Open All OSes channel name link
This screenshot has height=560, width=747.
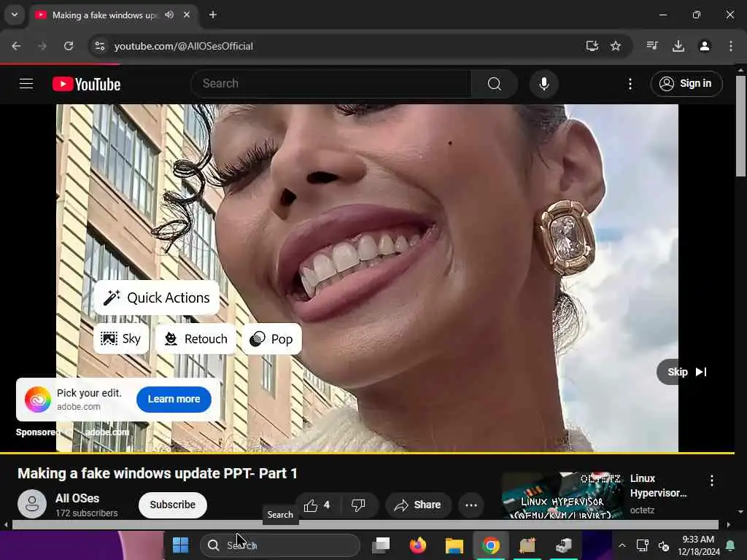(x=77, y=498)
